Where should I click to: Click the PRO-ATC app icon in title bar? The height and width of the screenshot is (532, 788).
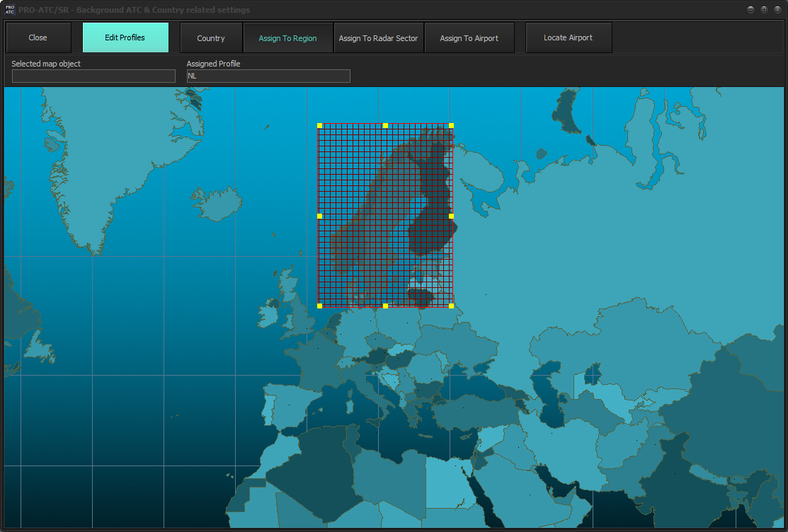[9, 9]
